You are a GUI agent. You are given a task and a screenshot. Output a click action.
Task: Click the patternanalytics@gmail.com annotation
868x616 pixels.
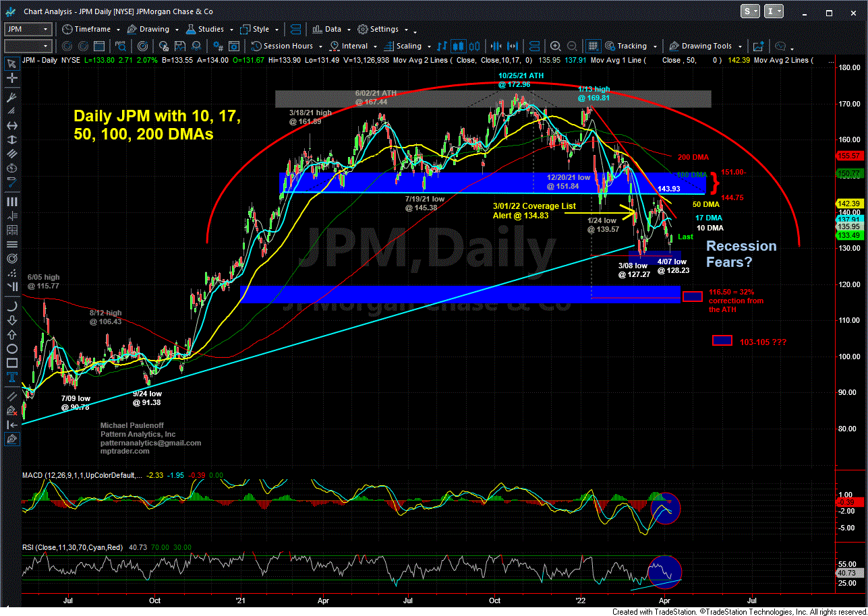[x=150, y=443]
